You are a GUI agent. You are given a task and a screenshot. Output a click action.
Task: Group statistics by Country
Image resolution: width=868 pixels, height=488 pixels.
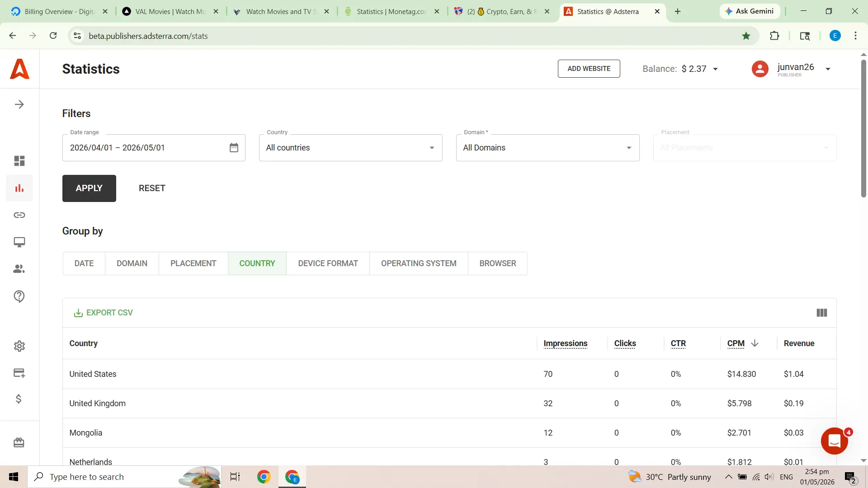pos(257,263)
